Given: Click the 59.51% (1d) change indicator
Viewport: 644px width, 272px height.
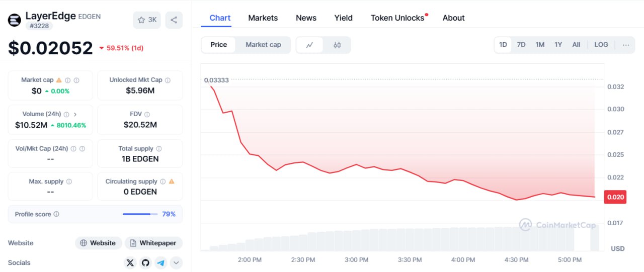Looking at the screenshot, I should (x=121, y=48).
